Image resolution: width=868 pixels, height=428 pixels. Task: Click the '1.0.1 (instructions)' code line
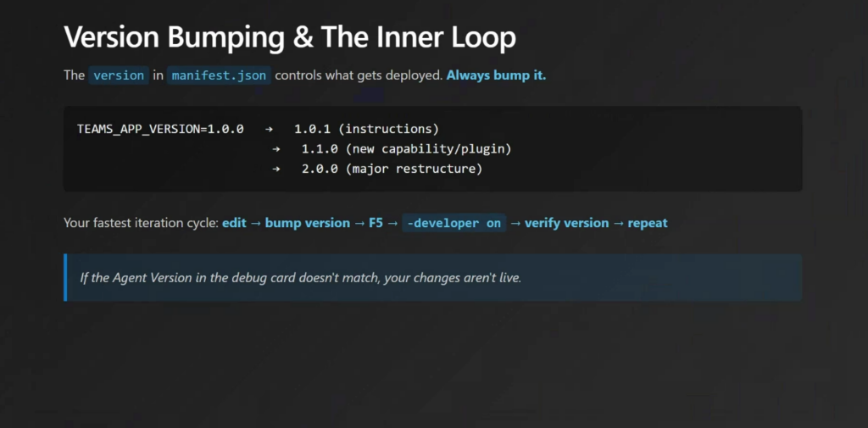click(x=366, y=129)
